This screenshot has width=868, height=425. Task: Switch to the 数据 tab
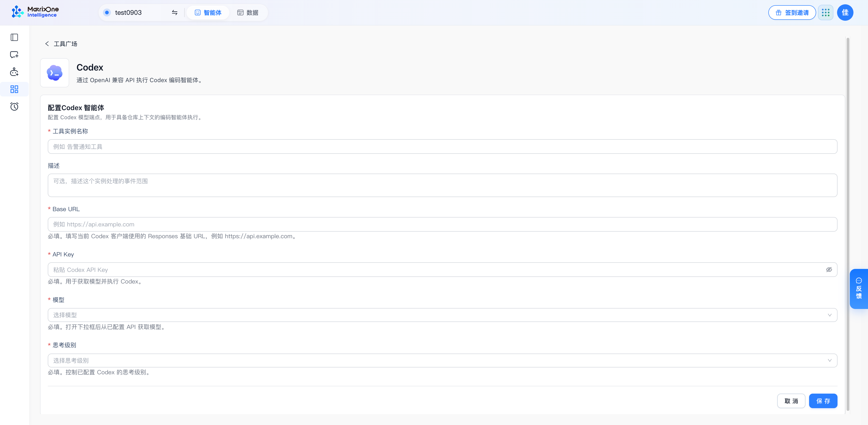248,13
